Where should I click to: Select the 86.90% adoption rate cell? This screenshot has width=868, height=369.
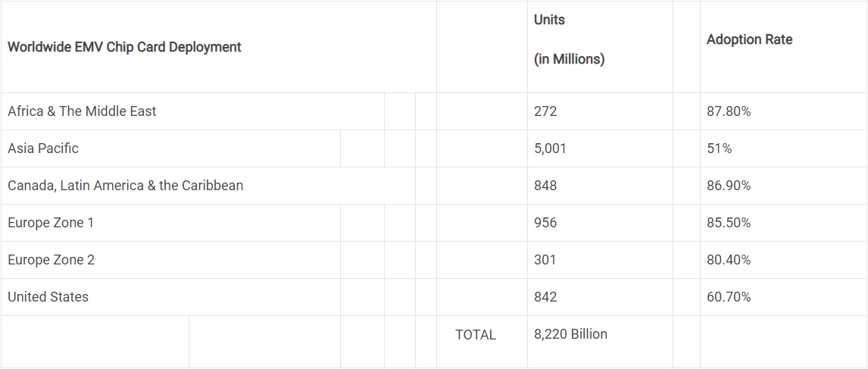click(x=729, y=186)
